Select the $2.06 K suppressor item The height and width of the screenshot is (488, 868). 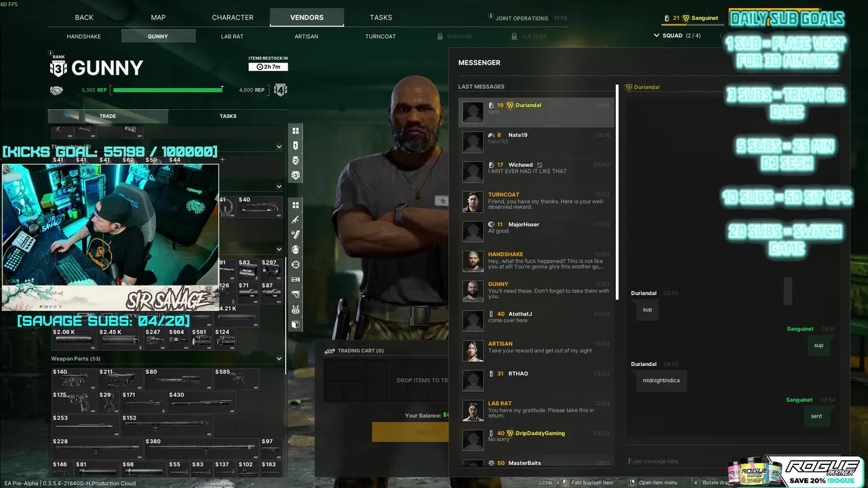74,339
